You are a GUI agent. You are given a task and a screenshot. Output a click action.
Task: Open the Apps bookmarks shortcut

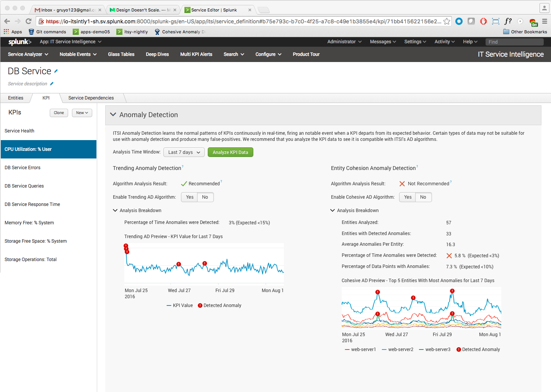(x=13, y=32)
